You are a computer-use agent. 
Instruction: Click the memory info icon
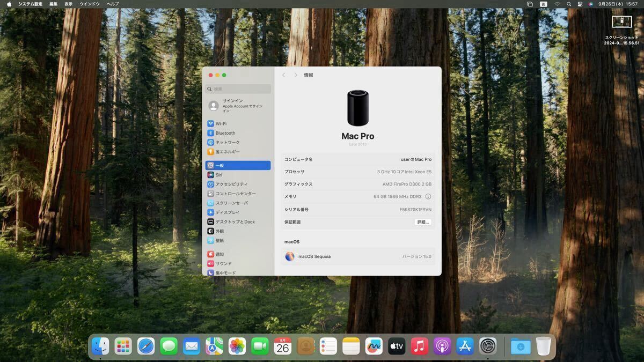click(x=428, y=196)
